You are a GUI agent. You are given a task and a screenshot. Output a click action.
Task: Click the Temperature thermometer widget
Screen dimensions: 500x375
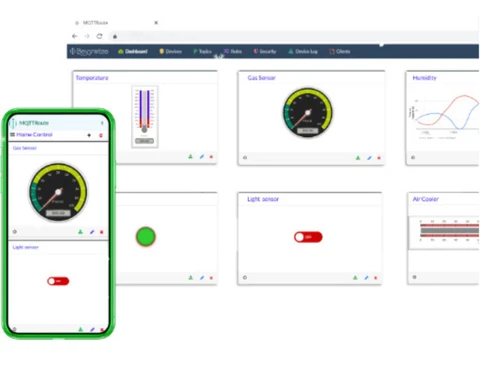(145, 116)
